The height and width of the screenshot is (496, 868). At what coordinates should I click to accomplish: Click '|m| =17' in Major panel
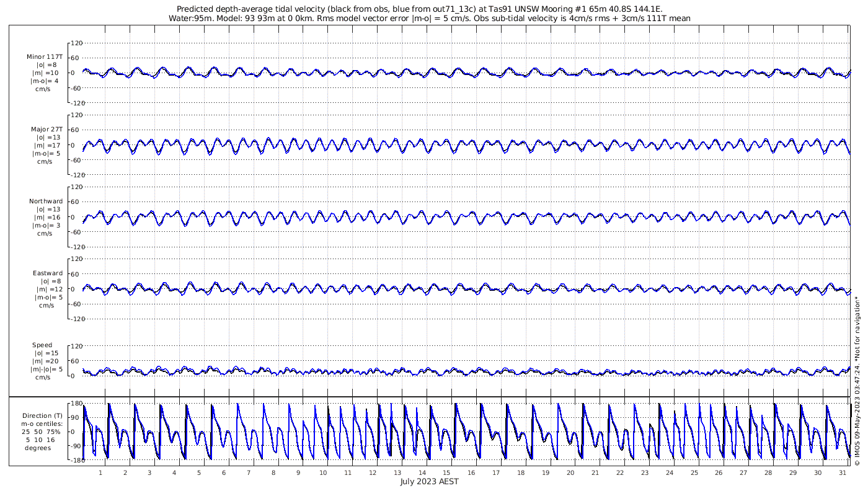(46, 145)
